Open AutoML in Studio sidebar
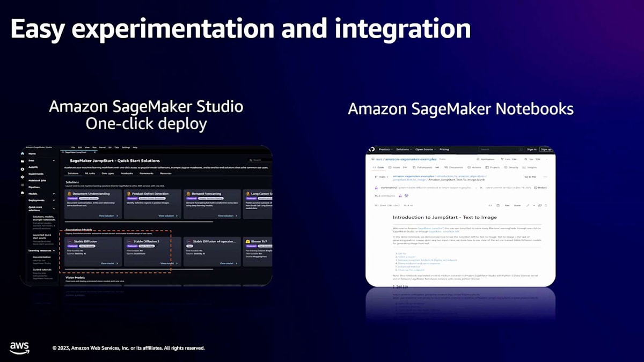The width and height of the screenshot is (644, 362). (x=33, y=167)
